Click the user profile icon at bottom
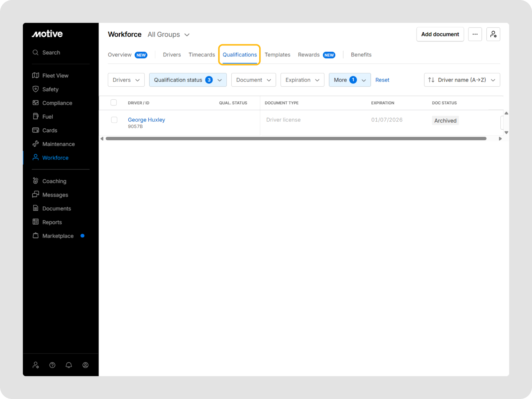 click(85, 365)
